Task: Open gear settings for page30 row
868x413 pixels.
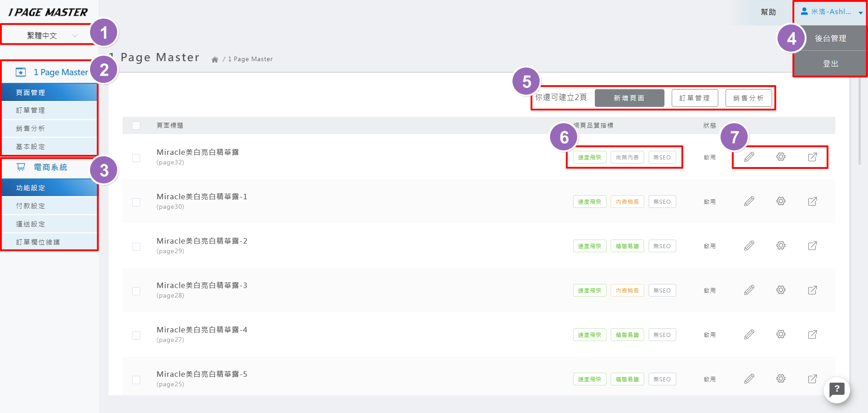Action: click(781, 201)
